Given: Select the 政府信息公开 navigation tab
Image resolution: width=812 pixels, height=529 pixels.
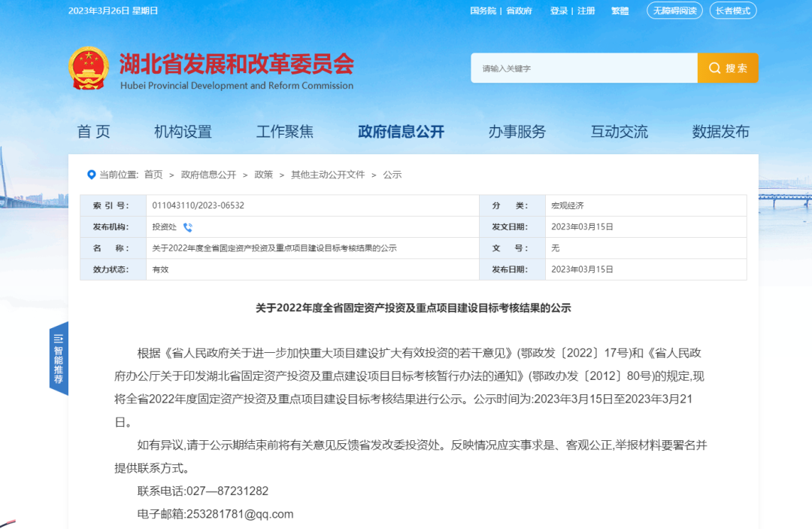Looking at the screenshot, I should point(401,131).
